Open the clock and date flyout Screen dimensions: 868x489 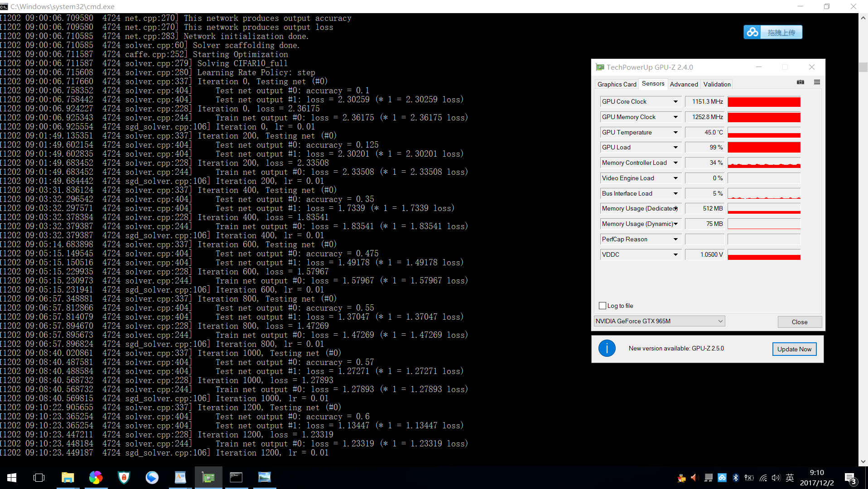pos(817,478)
